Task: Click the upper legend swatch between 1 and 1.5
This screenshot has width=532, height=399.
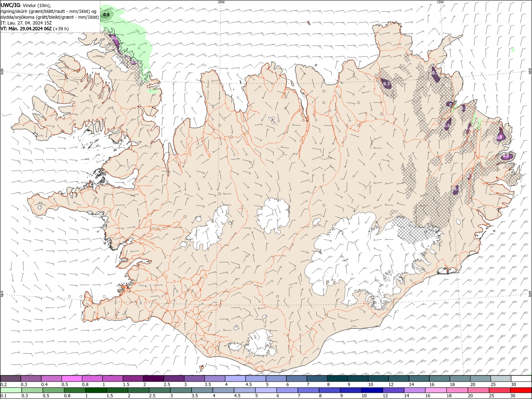Action: tap(113, 379)
